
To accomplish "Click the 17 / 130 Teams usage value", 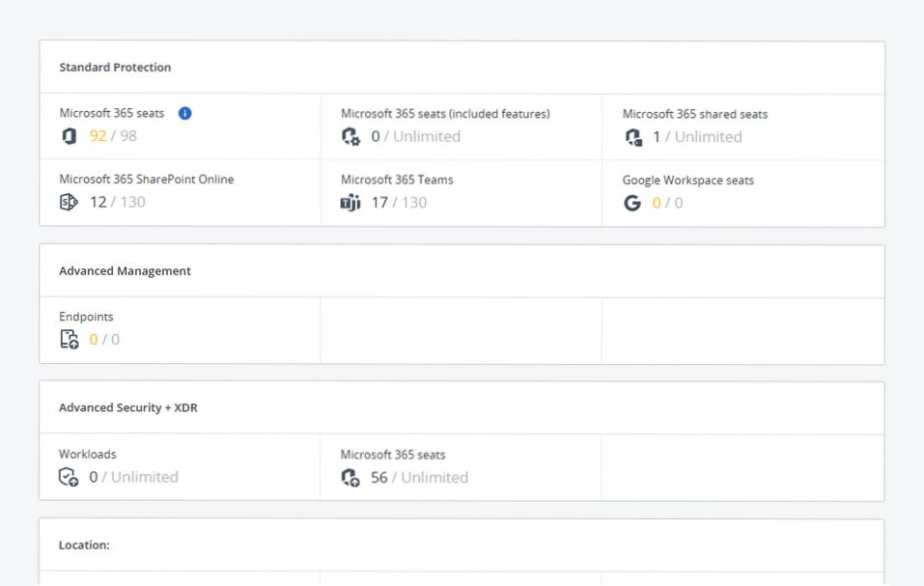I will click(399, 203).
